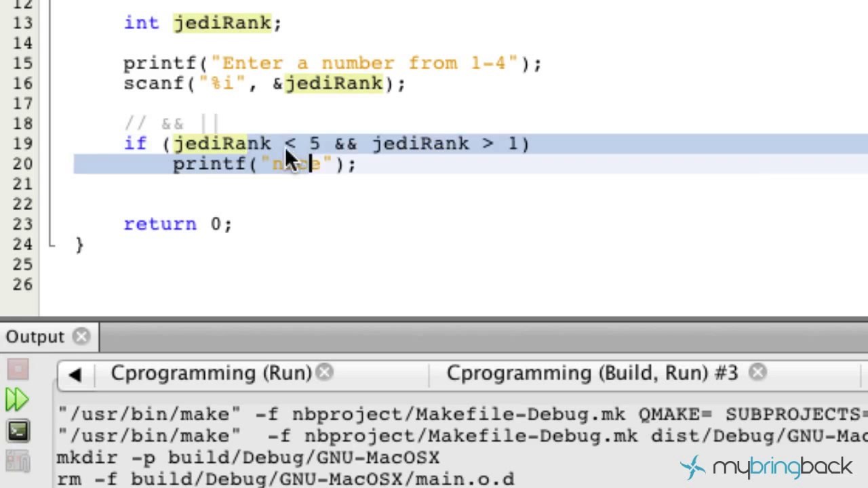
Task: Click the closing brace on line 24
Action: pyautogui.click(x=79, y=245)
